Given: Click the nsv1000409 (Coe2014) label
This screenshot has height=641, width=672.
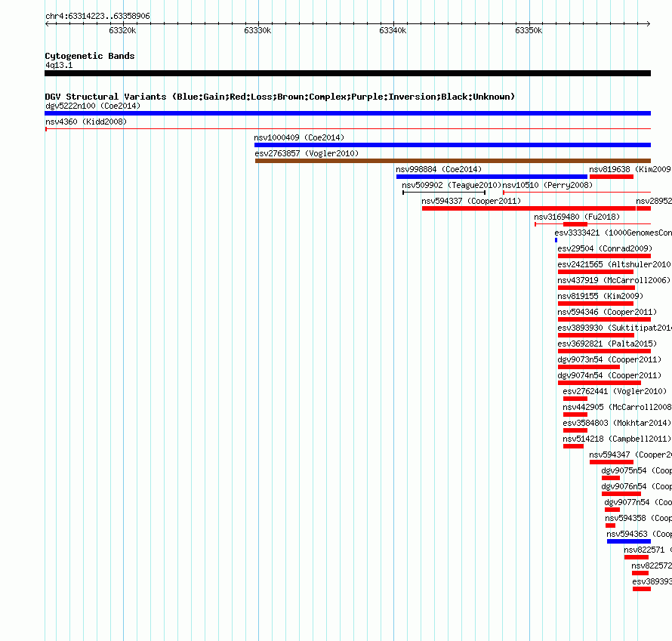Looking at the screenshot, I should click(299, 137).
